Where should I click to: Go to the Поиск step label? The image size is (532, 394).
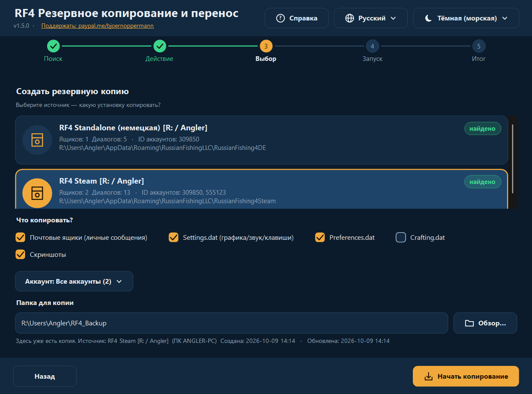click(x=53, y=59)
